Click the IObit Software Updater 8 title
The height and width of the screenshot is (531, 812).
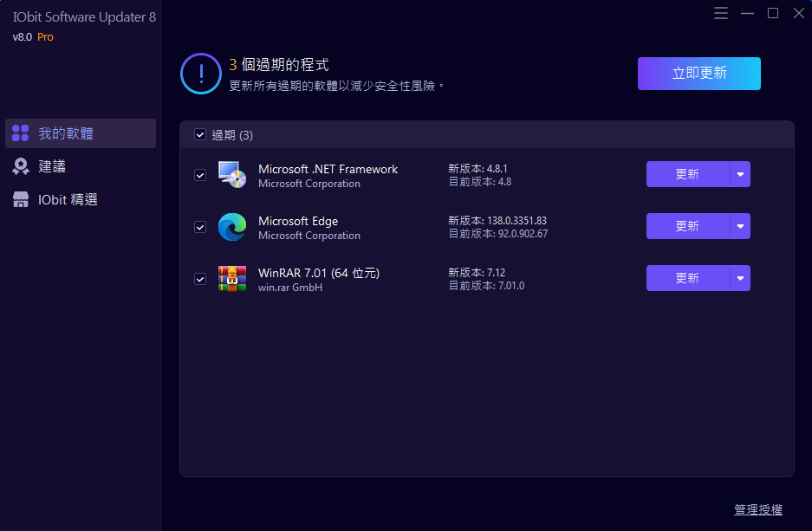tap(84, 17)
